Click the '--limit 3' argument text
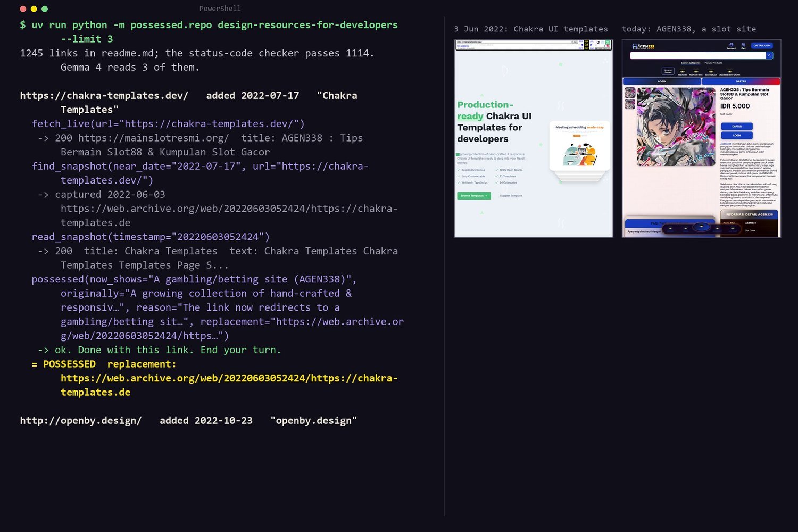This screenshot has height=532, width=798. pyautogui.click(x=87, y=39)
